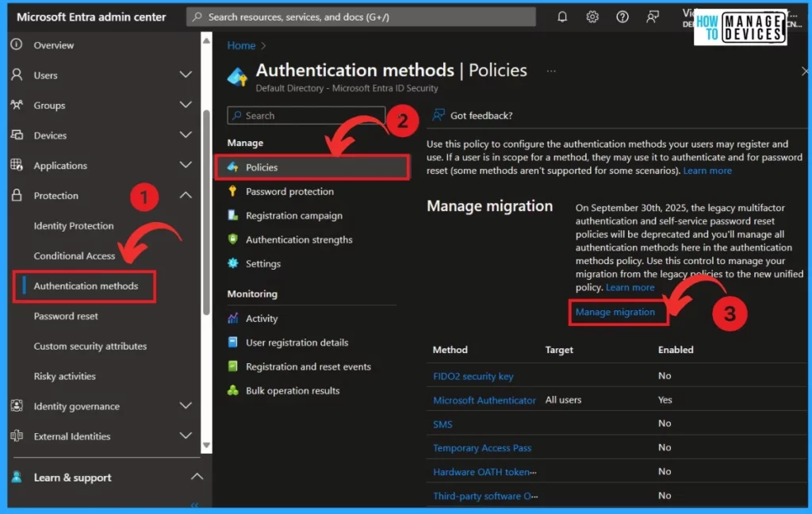Click the Home breadcrumb link
Viewport: 812px width, 514px height.
point(241,45)
